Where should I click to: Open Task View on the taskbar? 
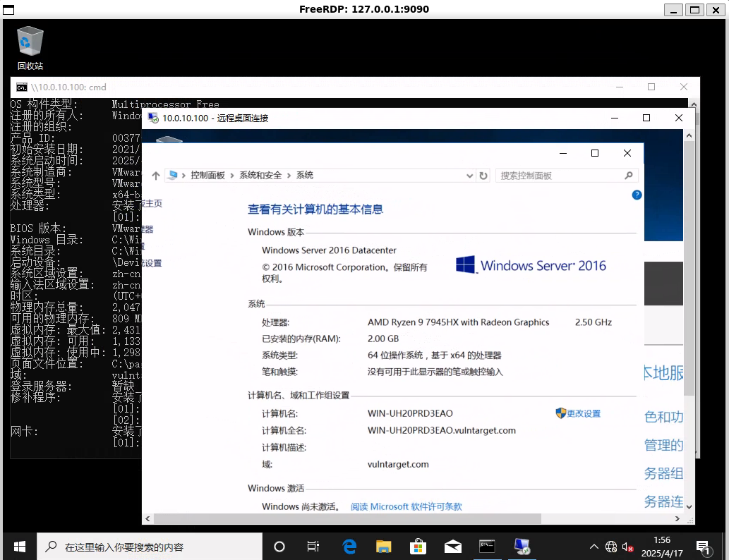(313, 547)
